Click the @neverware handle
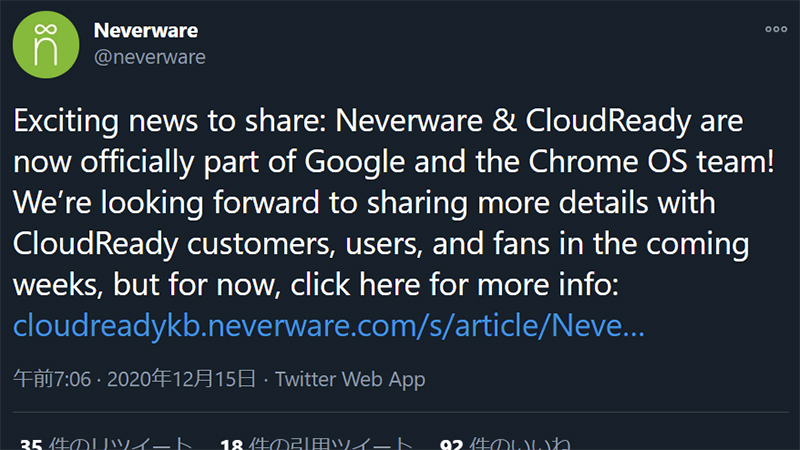The image size is (800, 450). [x=149, y=57]
